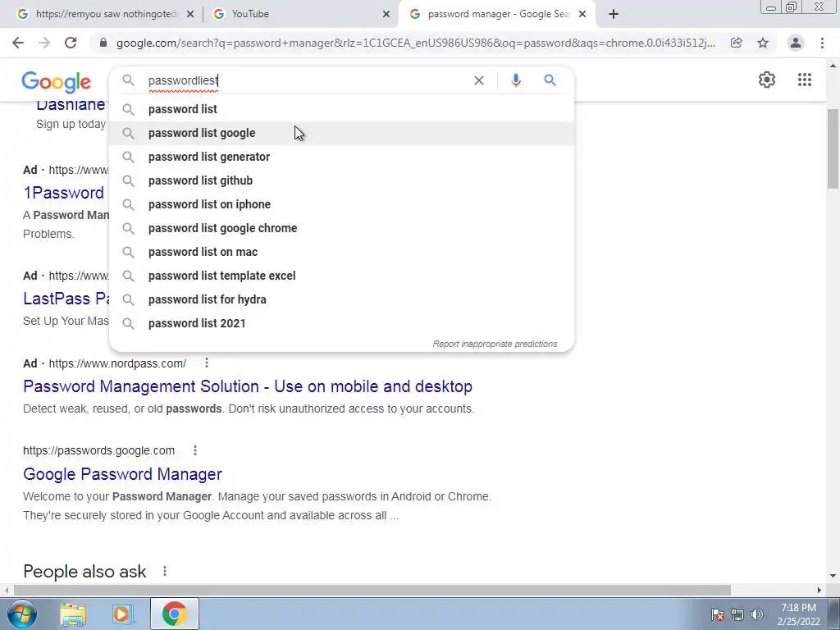The image size is (840, 630).
Task: Reload the current page
Action: pos(71,43)
